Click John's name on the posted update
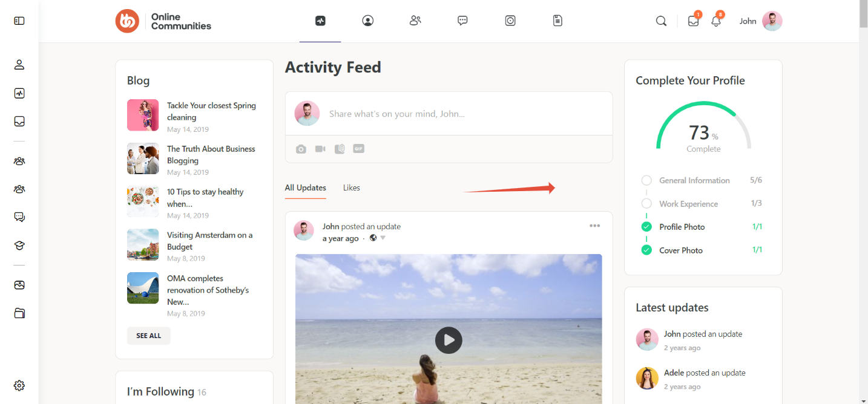Screen dimensions: 868x404 (330, 227)
